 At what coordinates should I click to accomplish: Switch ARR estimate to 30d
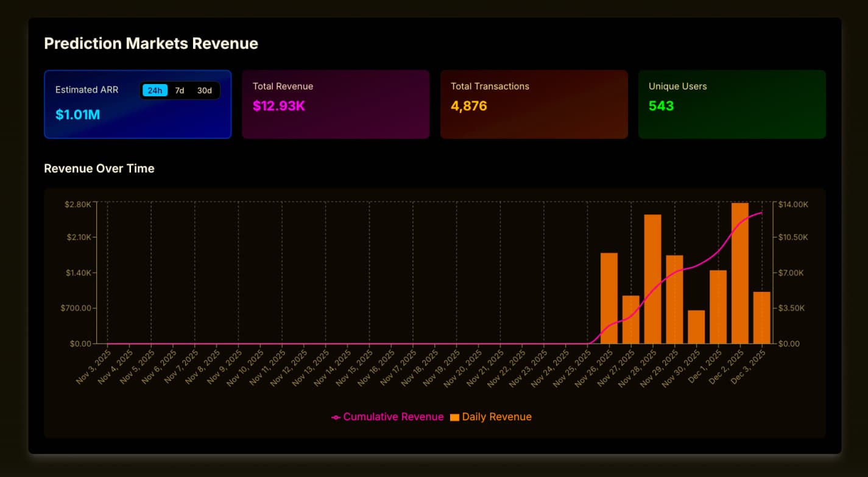click(205, 91)
